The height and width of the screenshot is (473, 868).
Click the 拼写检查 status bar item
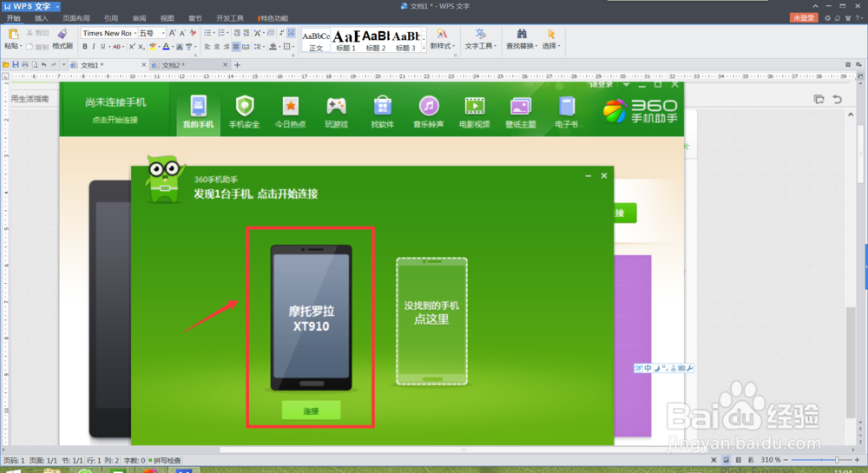[x=166, y=460]
